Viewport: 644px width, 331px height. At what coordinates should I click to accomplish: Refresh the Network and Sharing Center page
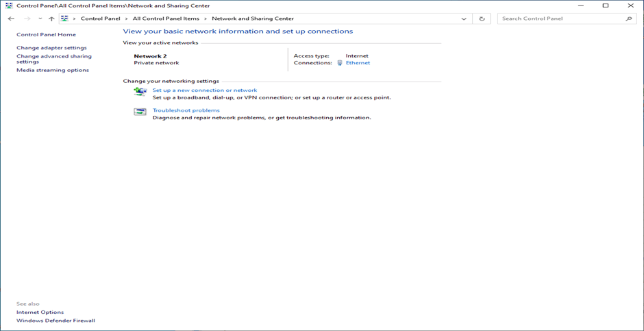(482, 19)
